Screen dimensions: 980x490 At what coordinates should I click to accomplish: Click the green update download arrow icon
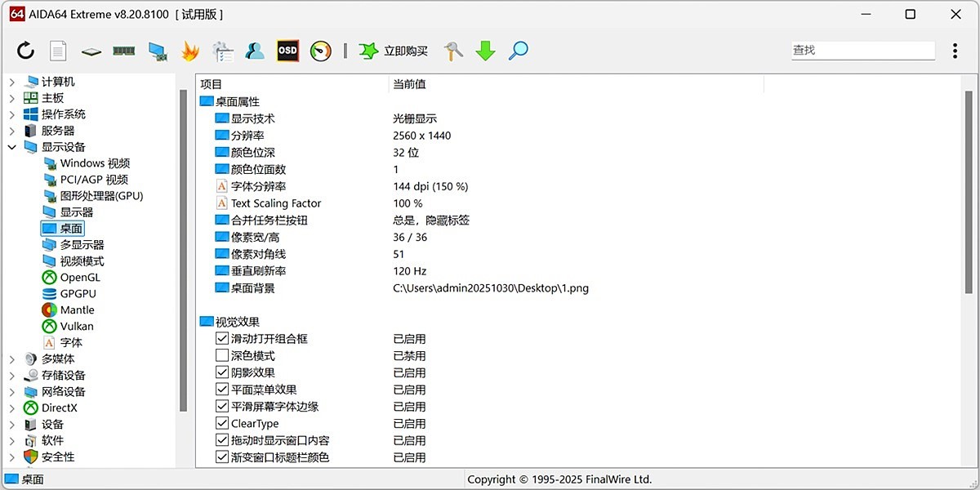(485, 51)
